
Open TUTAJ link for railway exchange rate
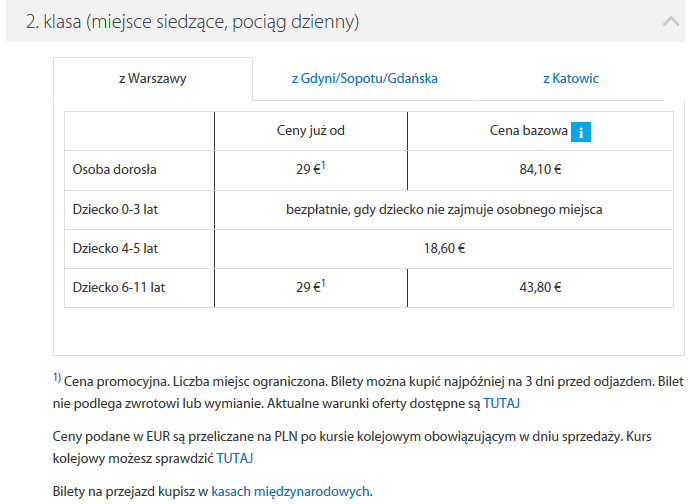coord(235,458)
